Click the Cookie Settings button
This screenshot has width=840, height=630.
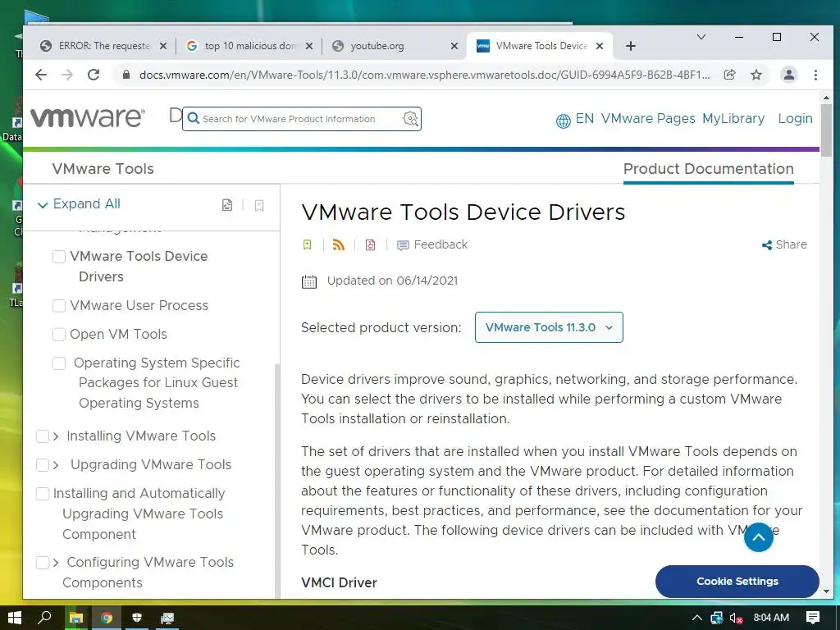(737, 582)
